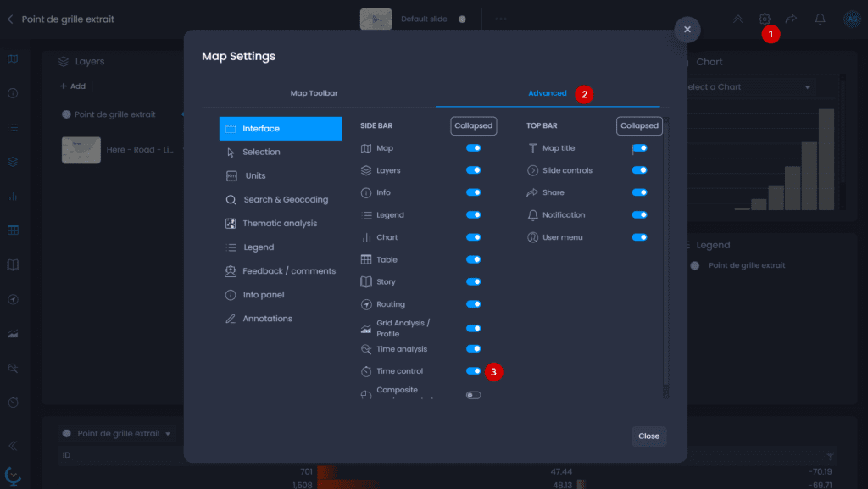Open the settings gear icon in top bar

(765, 19)
